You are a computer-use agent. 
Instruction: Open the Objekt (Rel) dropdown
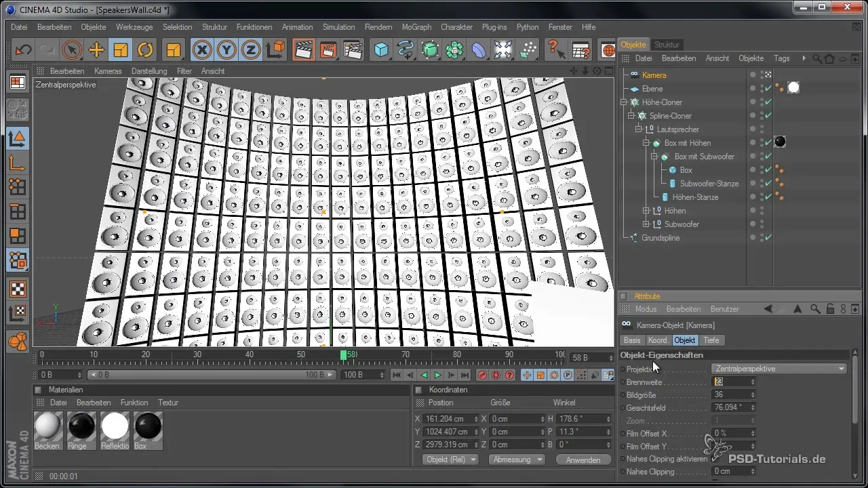coord(450,460)
